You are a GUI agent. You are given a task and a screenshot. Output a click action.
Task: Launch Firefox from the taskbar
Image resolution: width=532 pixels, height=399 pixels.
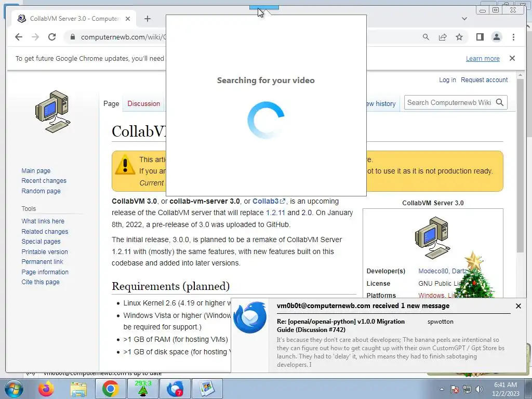click(46, 389)
